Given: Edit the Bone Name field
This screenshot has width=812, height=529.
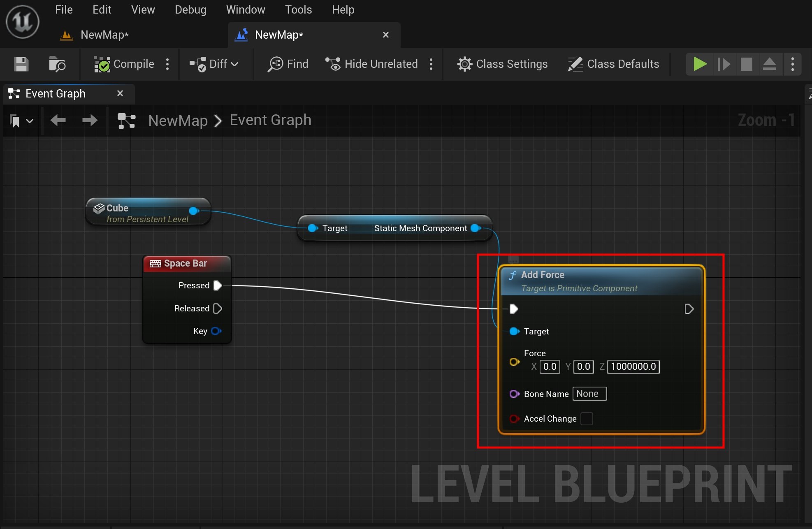Looking at the screenshot, I should [x=590, y=394].
